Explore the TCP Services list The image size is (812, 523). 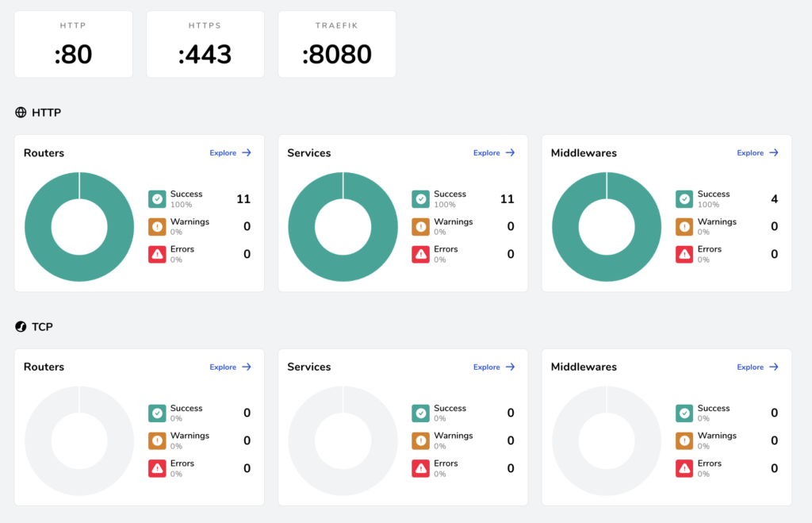(494, 367)
